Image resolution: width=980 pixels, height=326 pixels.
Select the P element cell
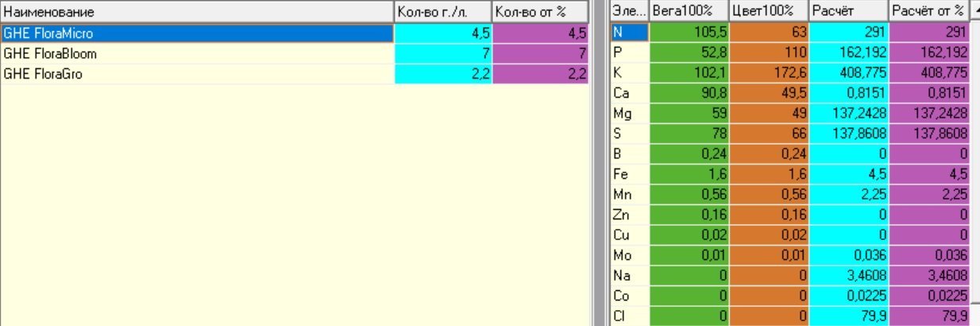[x=629, y=52]
